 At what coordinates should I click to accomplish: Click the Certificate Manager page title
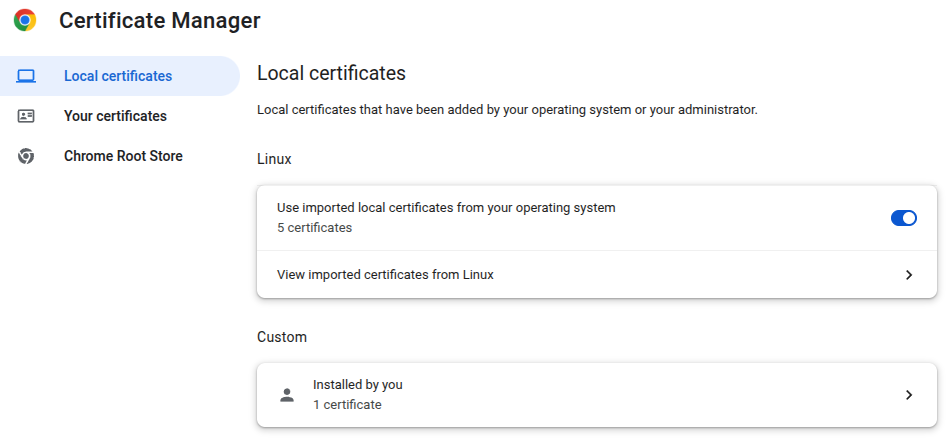[x=160, y=20]
